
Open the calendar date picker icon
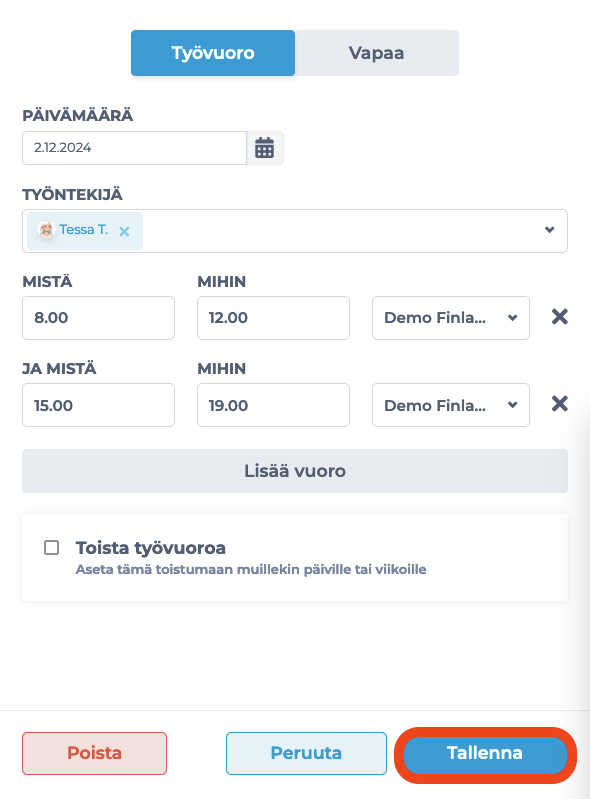[264, 148]
